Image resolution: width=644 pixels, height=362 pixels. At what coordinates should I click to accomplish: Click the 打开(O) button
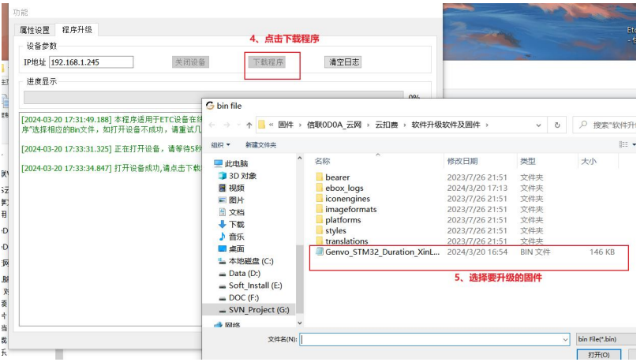pos(599,355)
